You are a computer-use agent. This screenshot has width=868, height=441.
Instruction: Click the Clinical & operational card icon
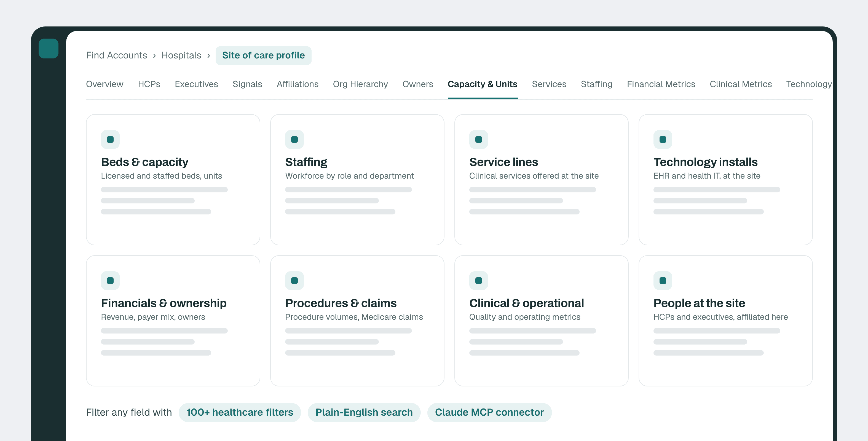tap(478, 281)
